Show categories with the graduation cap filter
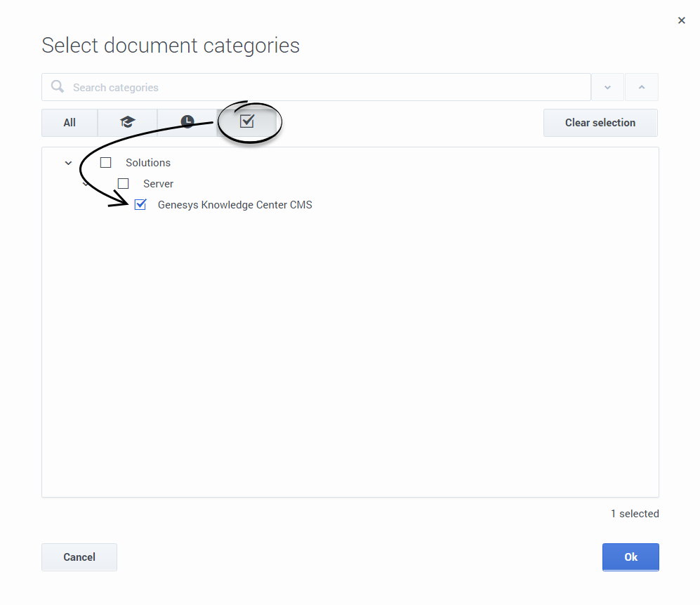The image size is (700, 605). pos(127,122)
